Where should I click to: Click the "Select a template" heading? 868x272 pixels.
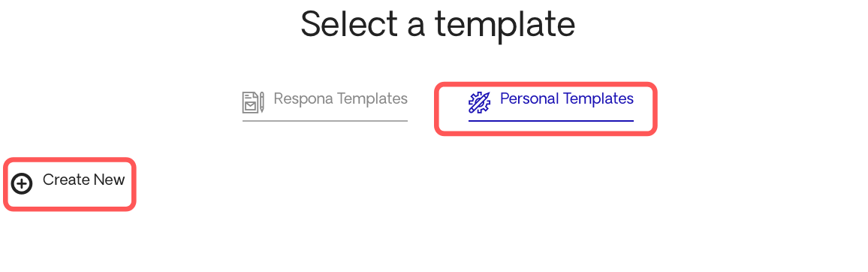(438, 25)
